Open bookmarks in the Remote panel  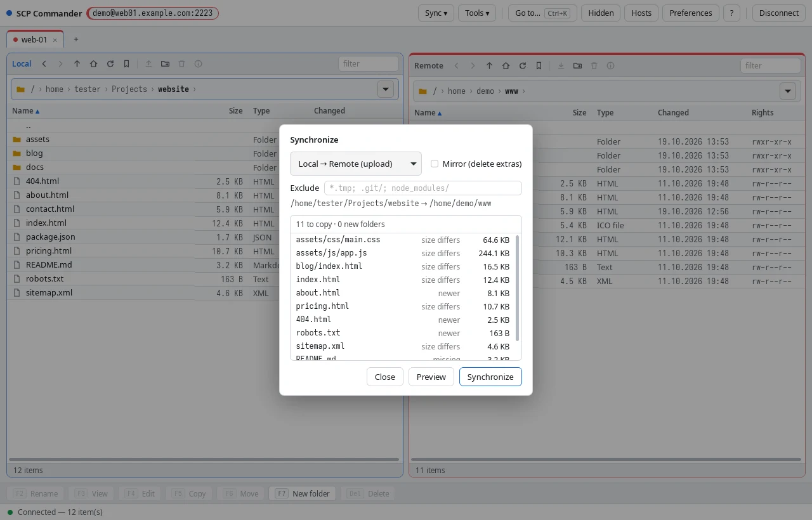click(x=539, y=65)
